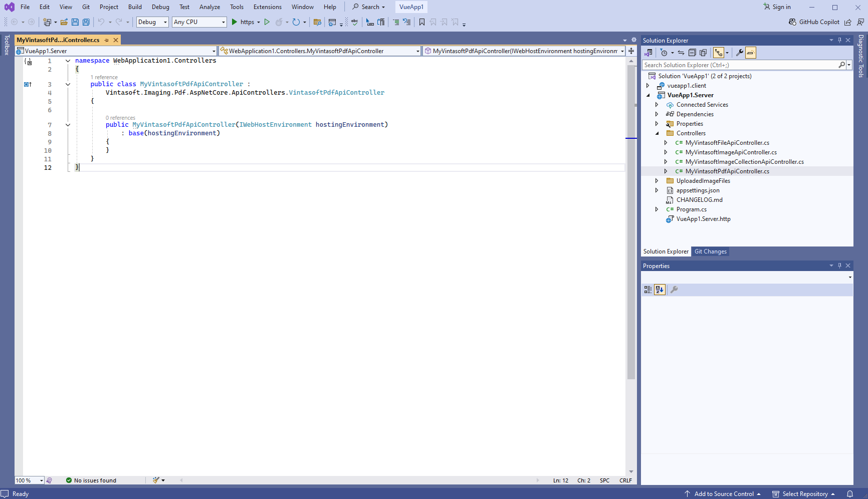The image size is (868, 499).
Task: Click Sync with Active Document icon
Action: tap(681, 53)
